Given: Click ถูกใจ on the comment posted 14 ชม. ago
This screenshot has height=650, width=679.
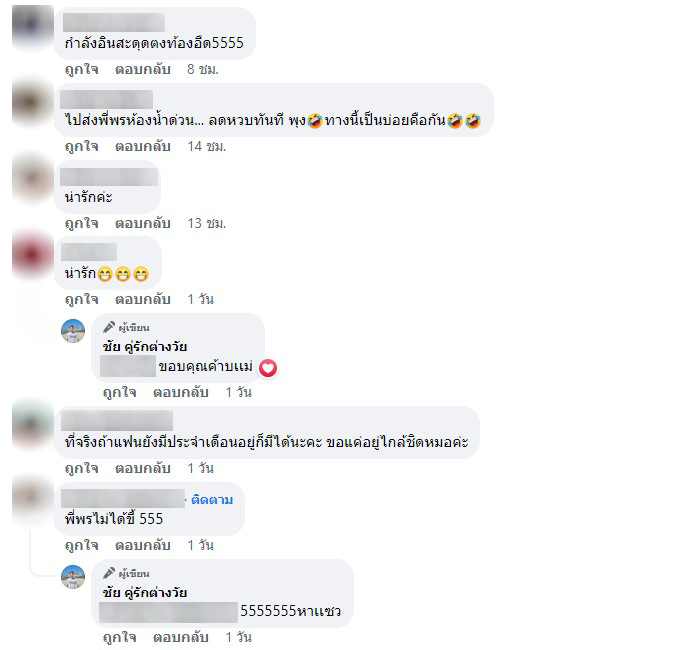Looking at the screenshot, I should [81, 146].
